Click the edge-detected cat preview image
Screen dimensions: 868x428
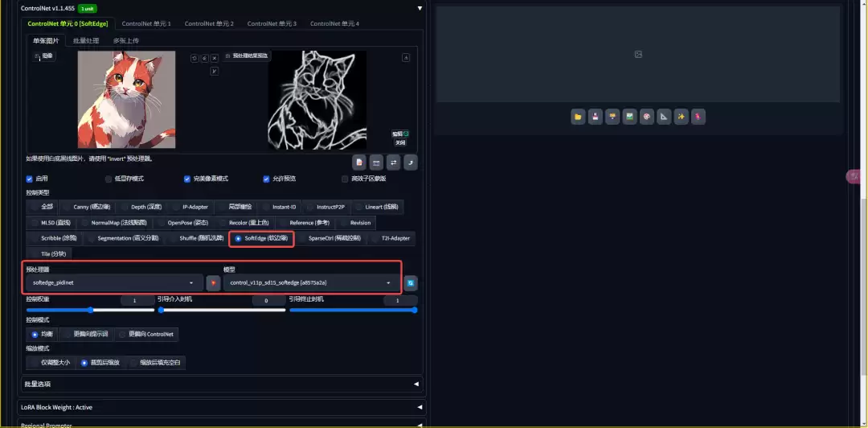click(x=317, y=100)
